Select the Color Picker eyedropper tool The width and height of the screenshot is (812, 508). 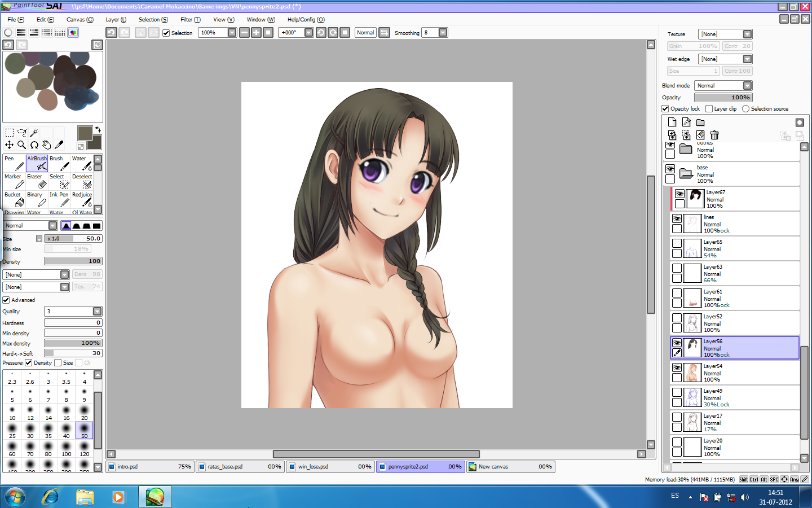(59, 145)
